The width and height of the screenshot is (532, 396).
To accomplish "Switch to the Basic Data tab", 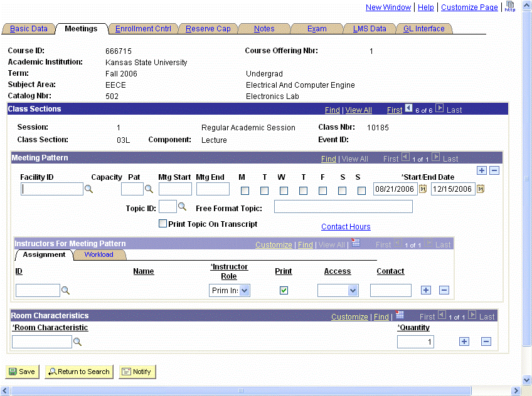I will coord(29,29).
